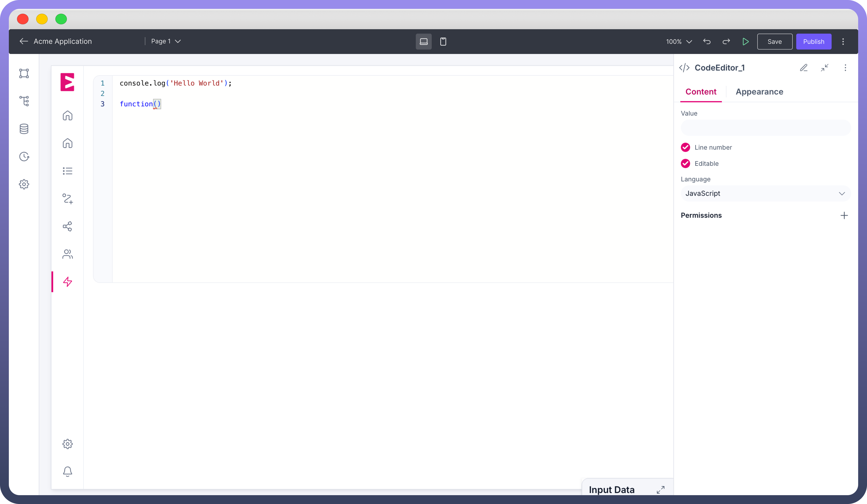
Task: Click the redo arrow in top toolbar
Action: [x=726, y=42]
